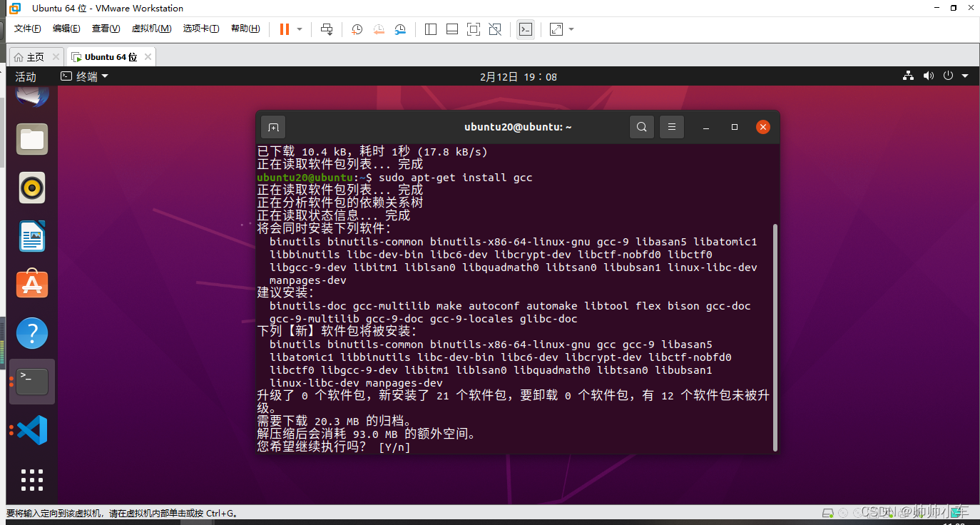Image resolution: width=980 pixels, height=525 pixels.
Task: Open the 虚拟机(M) menu
Action: coord(151,29)
